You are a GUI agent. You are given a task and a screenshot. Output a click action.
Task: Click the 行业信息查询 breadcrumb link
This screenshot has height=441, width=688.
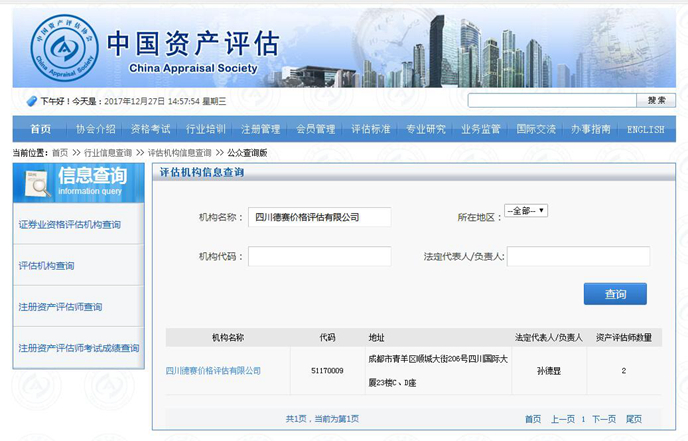click(x=108, y=153)
